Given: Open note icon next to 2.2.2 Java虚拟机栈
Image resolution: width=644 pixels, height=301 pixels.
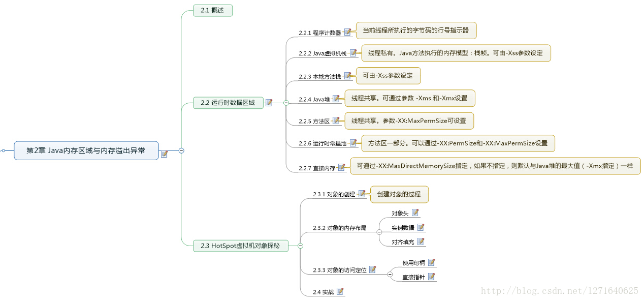Looking at the screenshot, I should tap(353, 52).
